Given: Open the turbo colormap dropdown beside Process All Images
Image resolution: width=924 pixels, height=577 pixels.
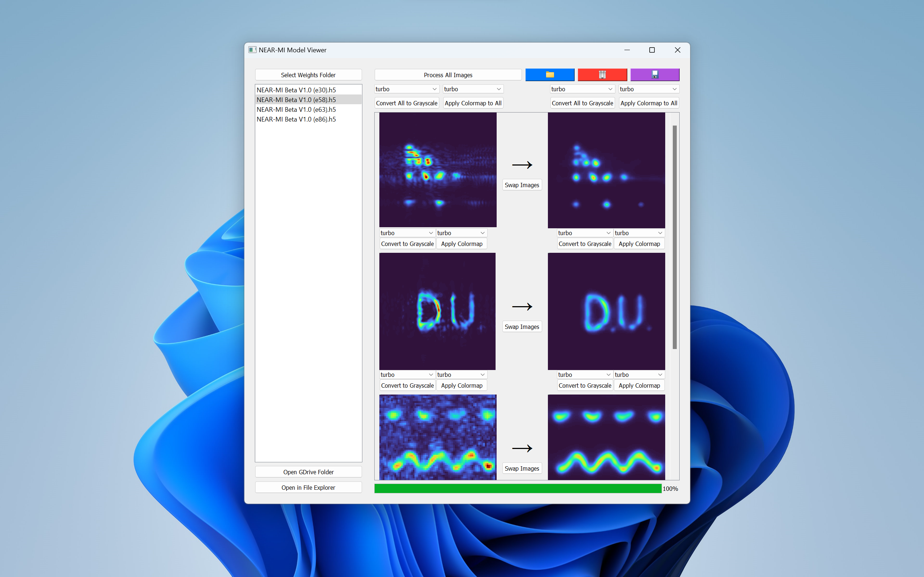Looking at the screenshot, I should pos(406,89).
